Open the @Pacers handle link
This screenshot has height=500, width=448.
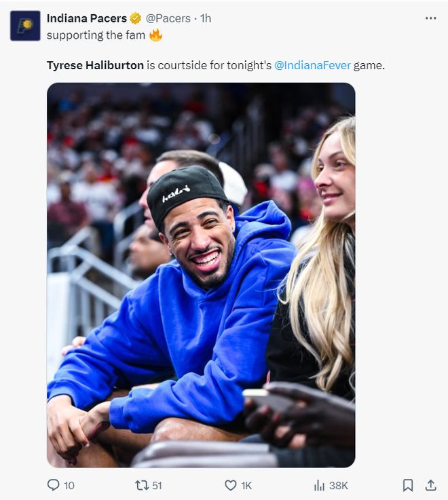click(x=168, y=18)
